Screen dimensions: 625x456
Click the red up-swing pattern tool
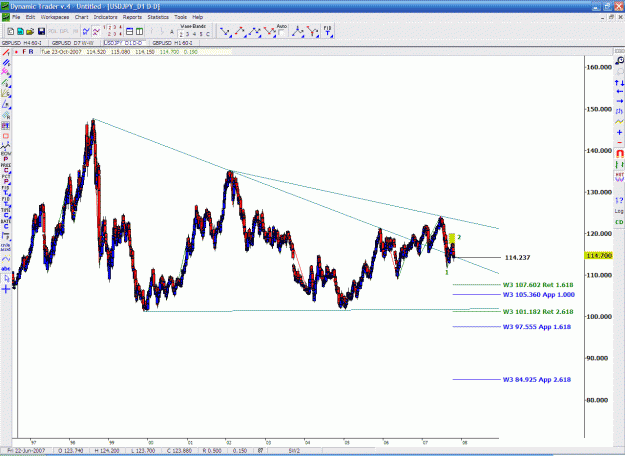pyautogui.click(x=240, y=31)
